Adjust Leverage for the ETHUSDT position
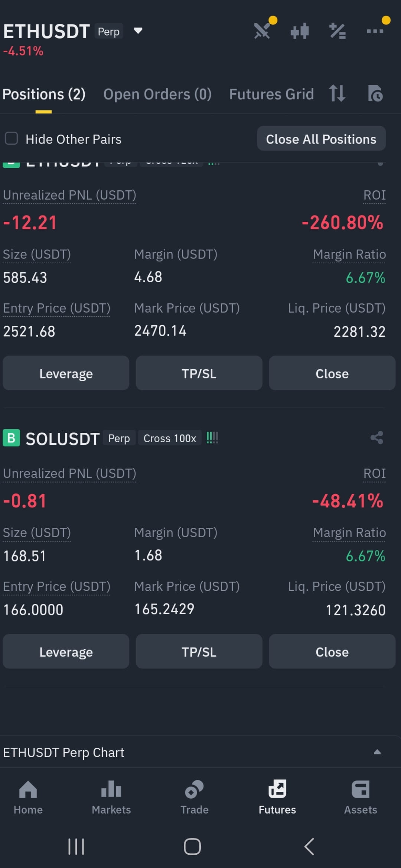 tap(66, 373)
